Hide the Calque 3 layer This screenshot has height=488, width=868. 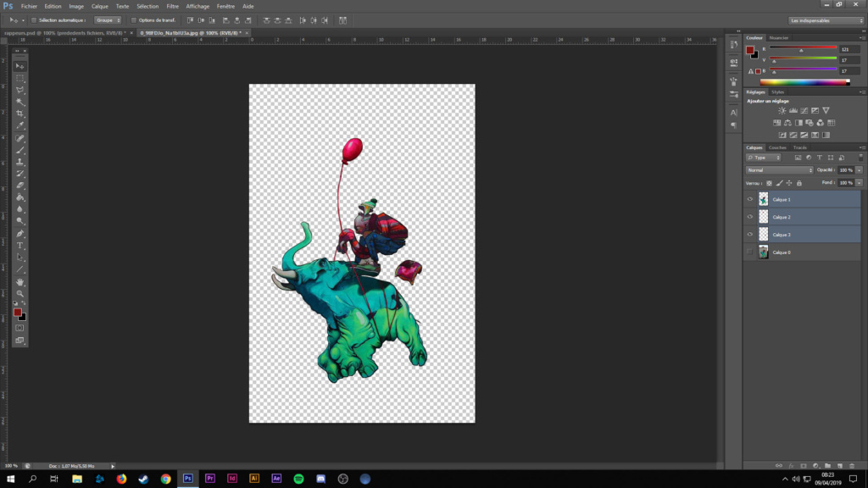tap(750, 235)
